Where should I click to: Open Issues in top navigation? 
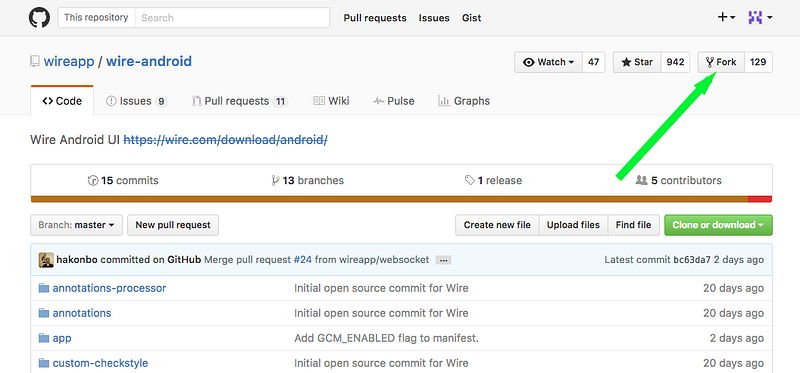(x=434, y=18)
